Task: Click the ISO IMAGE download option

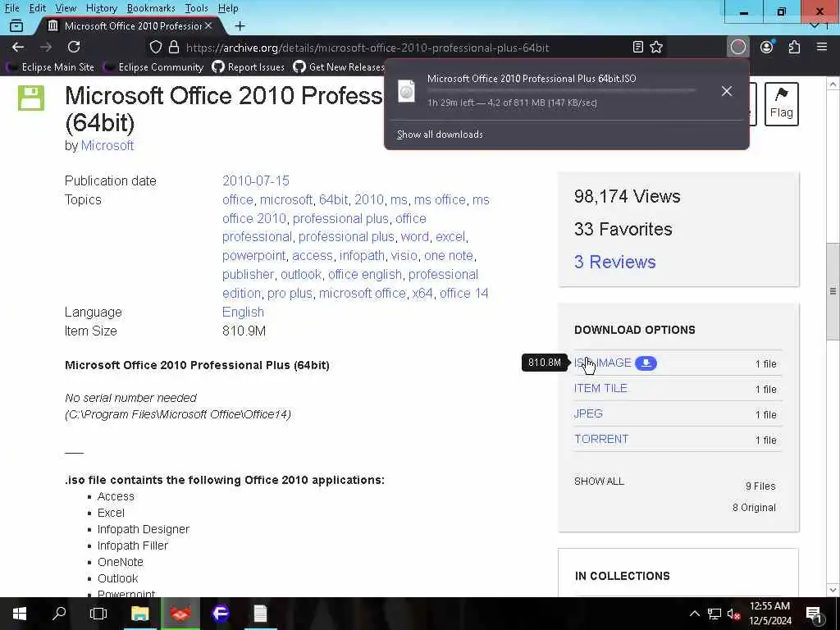Action: coord(603,363)
